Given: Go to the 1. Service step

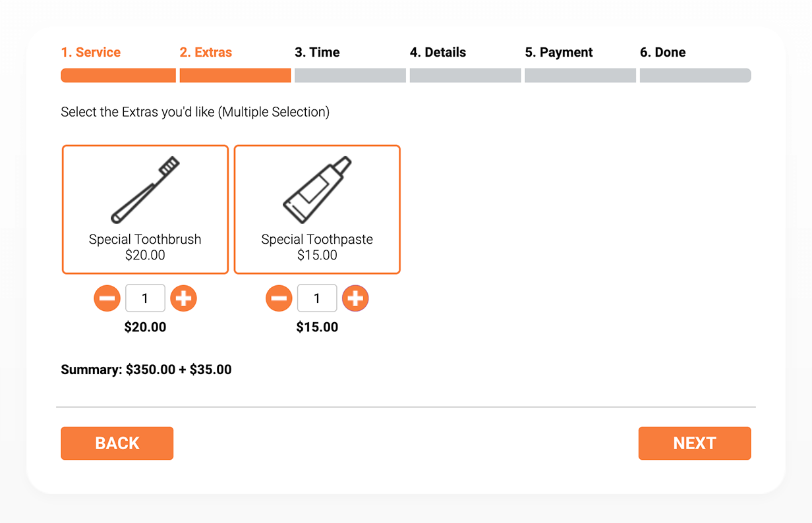Looking at the screenshot, I should (x=91, y=52).
